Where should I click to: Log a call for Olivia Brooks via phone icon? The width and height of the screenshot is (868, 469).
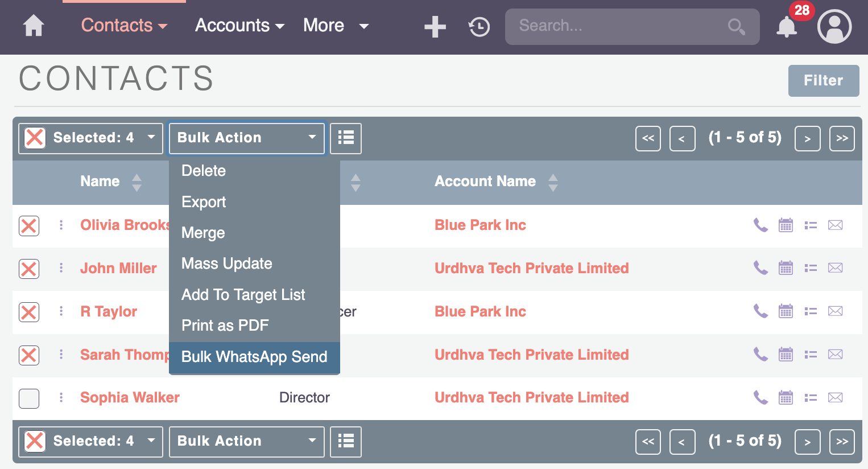coord(760,225)
